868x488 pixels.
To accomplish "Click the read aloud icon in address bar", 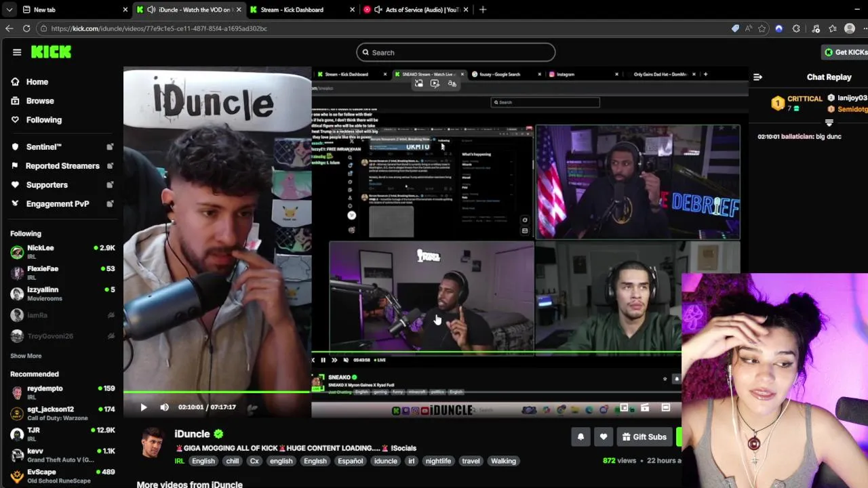I will click(x=749, y=28).
